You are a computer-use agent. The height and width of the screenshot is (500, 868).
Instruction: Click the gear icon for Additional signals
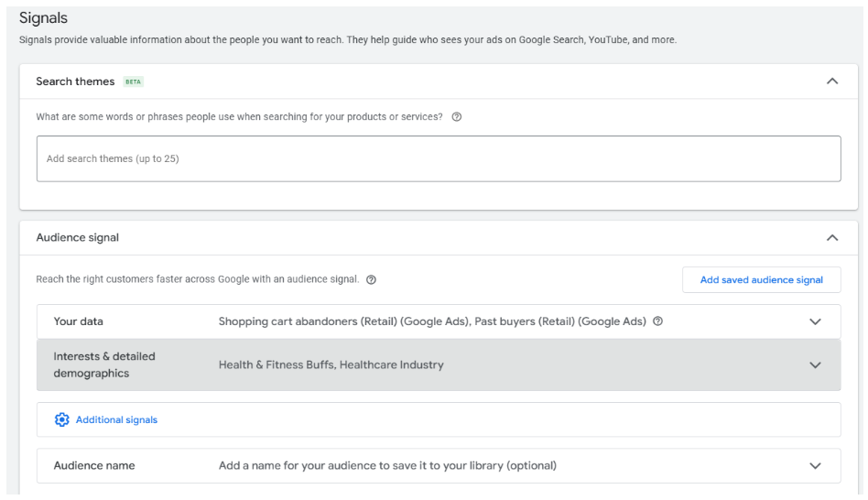(61, 419)
